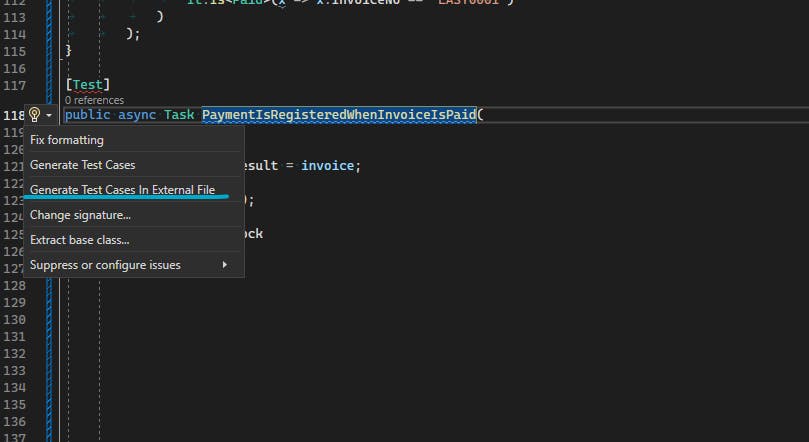Select Generate Test Cases In External File
Screen dimensions: 809x442
coord(123,190)
